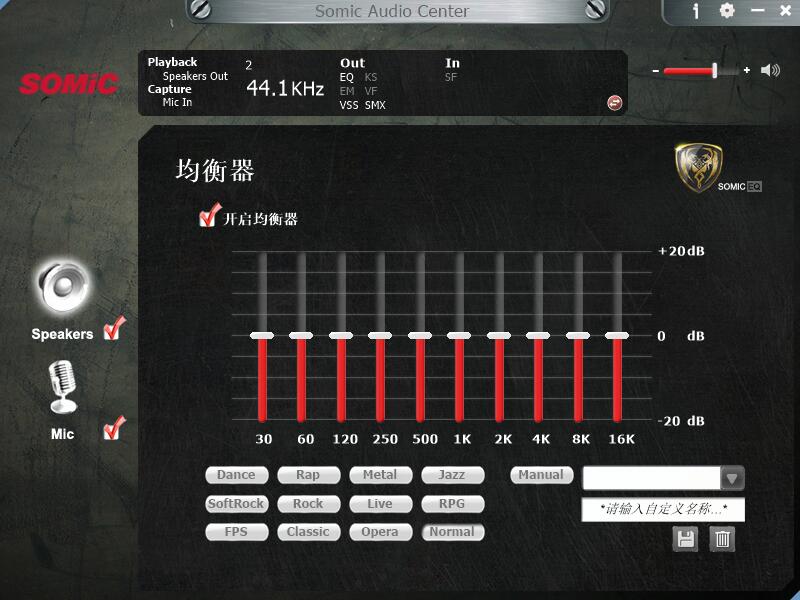Toggle the Speakers checkbox
This screenshot has width=800, height=600.
[114, 329]
